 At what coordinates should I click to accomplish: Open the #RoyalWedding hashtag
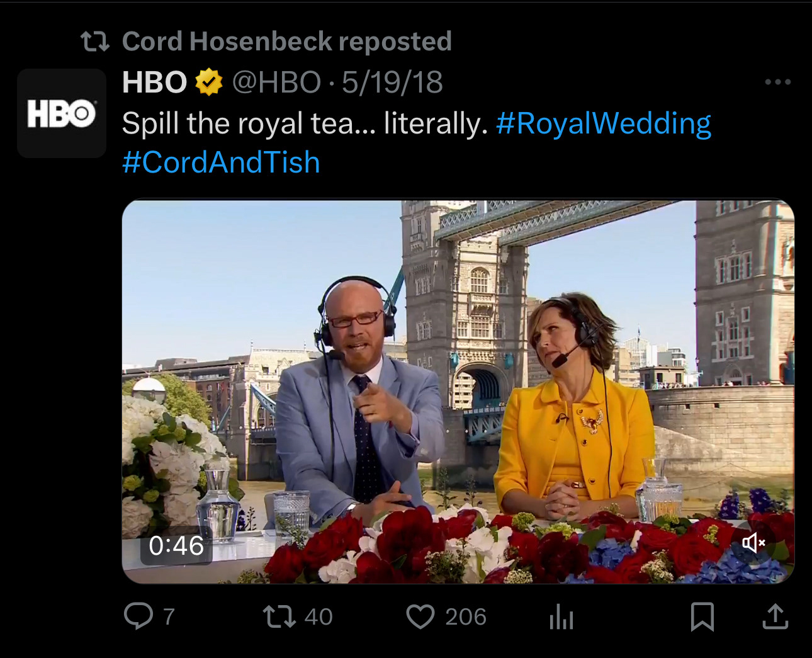603,123
